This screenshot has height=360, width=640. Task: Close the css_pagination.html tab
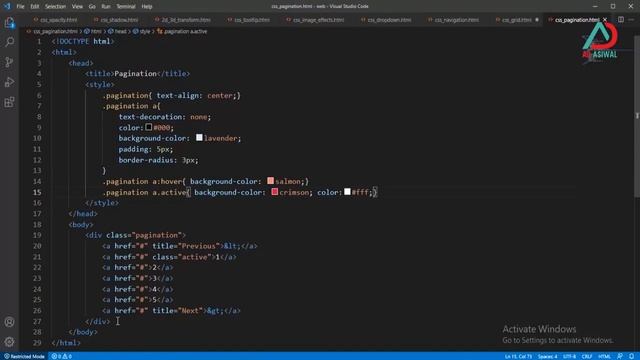tap(605, 20)
